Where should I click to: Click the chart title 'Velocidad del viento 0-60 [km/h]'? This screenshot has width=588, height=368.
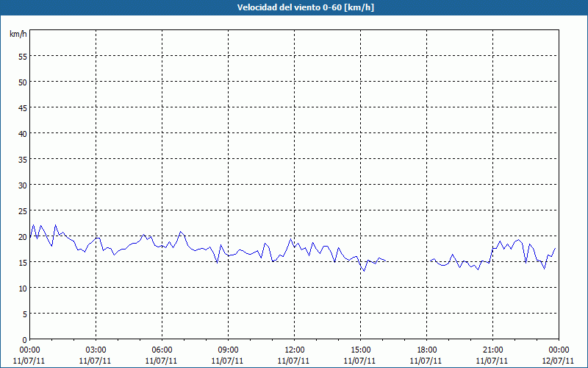point(305,7)
